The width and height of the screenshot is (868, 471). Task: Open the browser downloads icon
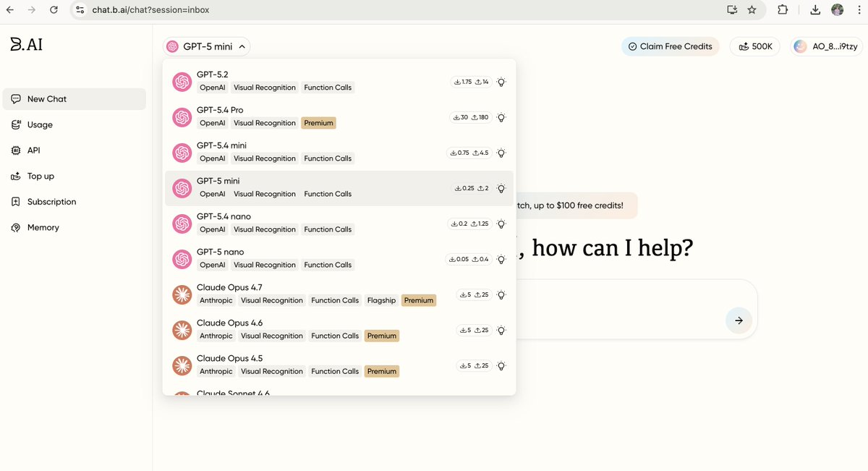coord(815,10)
